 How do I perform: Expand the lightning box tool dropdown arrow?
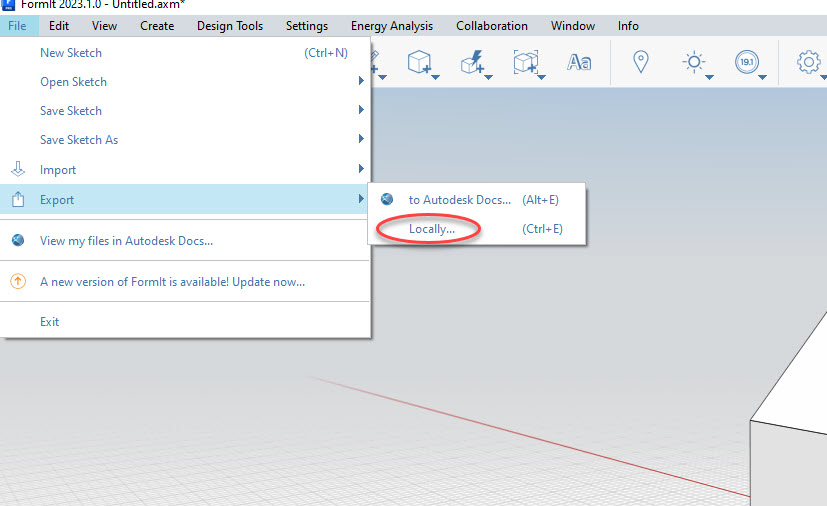488,78
